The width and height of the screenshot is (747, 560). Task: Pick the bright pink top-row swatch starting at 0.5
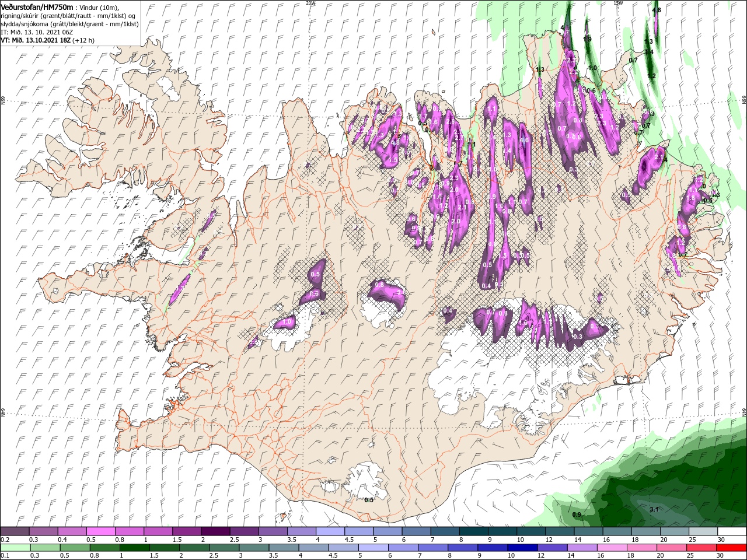coord(100,531)
